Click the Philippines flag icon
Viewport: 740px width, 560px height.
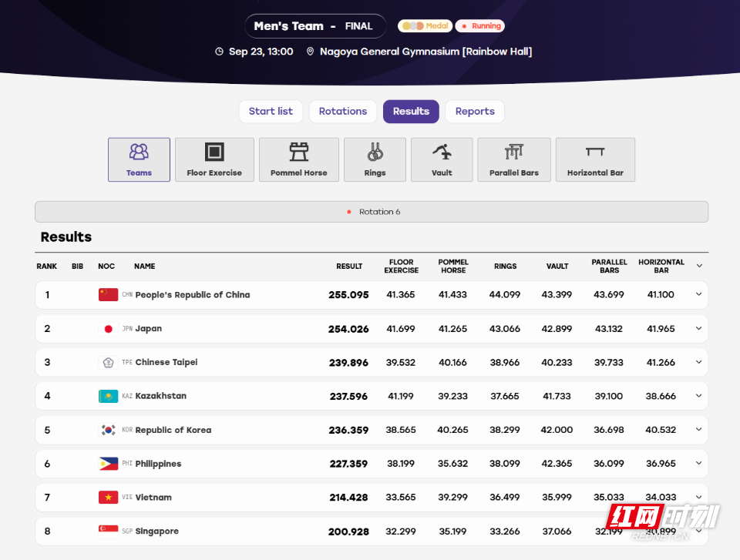(x=108, y=464)
